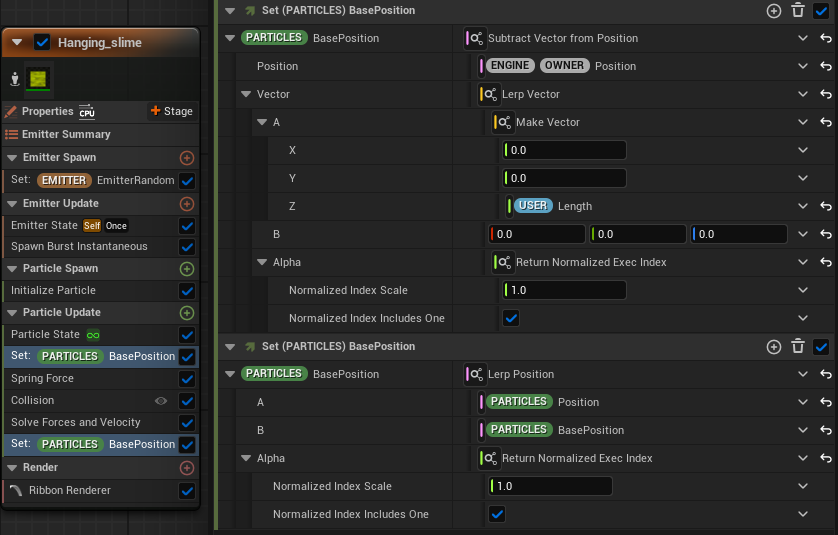Reset the Engine Owner Position input
Viewport: 838px width, 535px height.
825,66
